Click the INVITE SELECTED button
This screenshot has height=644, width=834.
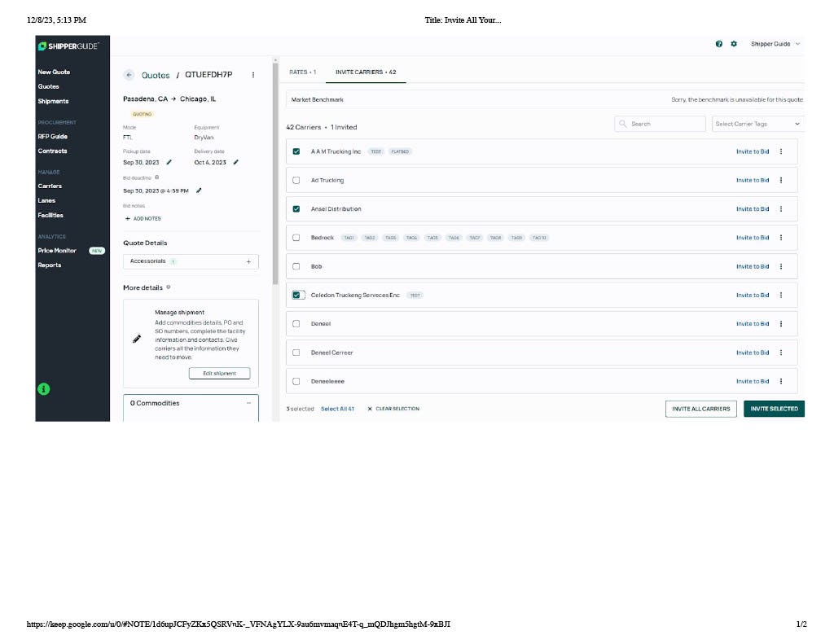point(774,409)
